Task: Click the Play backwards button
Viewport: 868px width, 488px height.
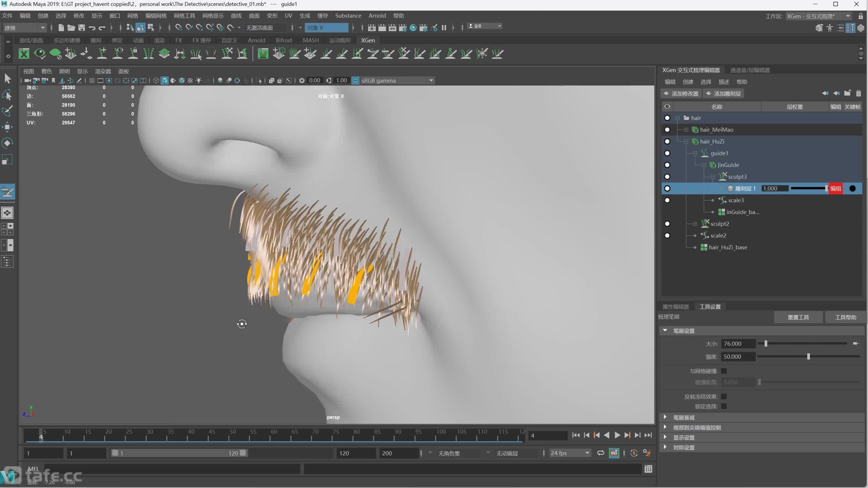Action: (607, 435)
